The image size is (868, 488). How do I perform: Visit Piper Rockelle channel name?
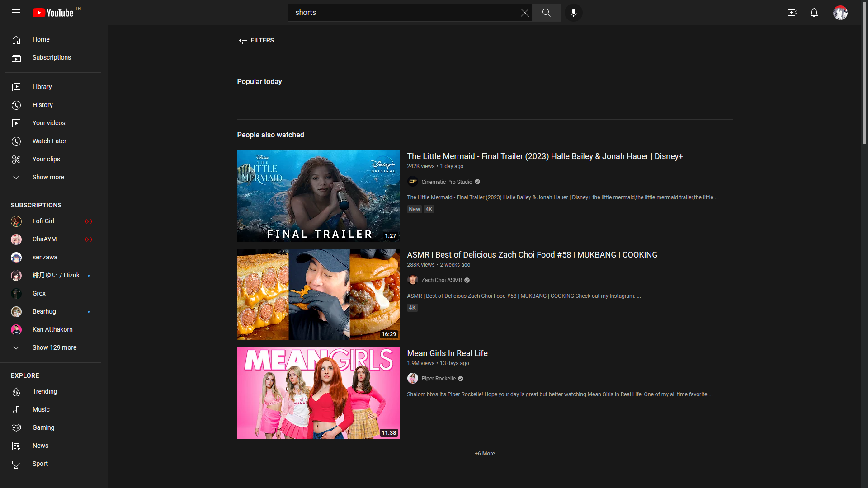[x=439, y=379]
